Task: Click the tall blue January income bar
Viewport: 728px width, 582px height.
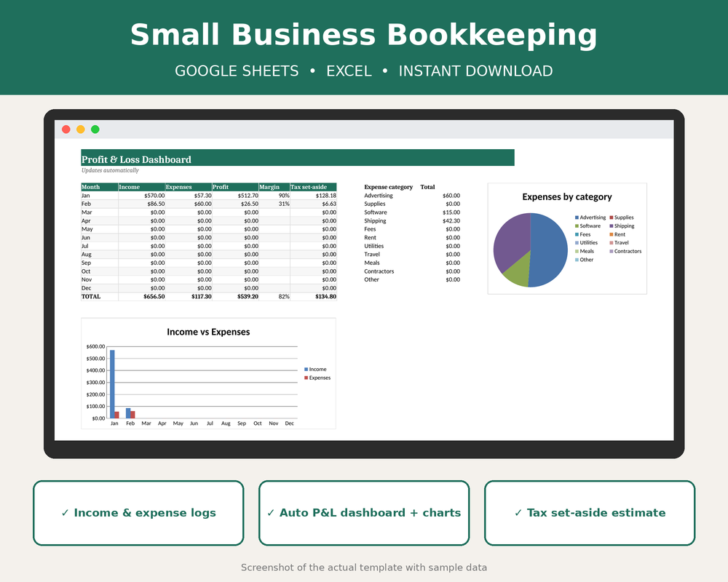Action: 112,384
